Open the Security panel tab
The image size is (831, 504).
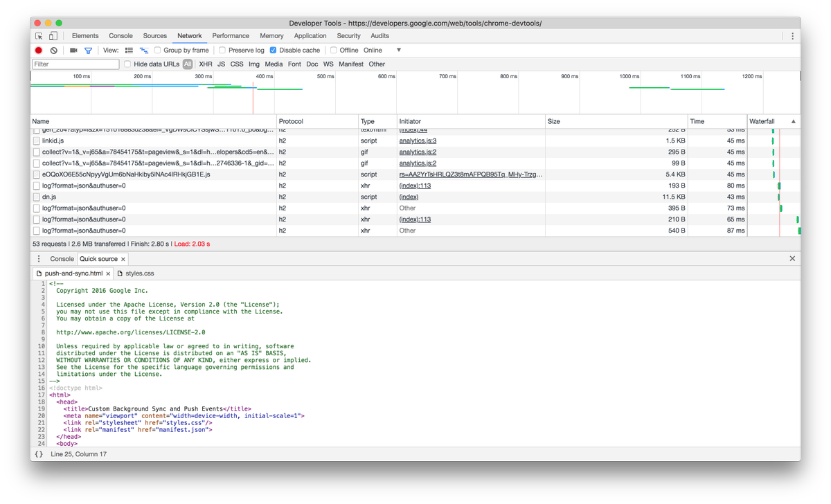(349, 36)
